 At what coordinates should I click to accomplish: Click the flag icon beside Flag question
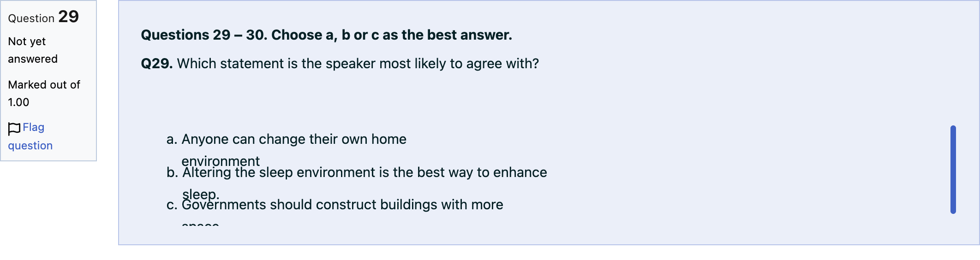pos(14,129)
